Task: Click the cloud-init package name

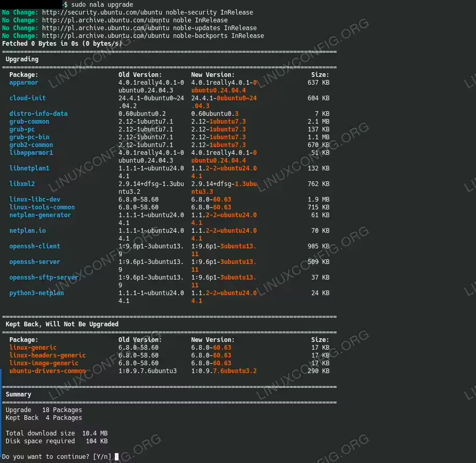Action: coord(28,98)
